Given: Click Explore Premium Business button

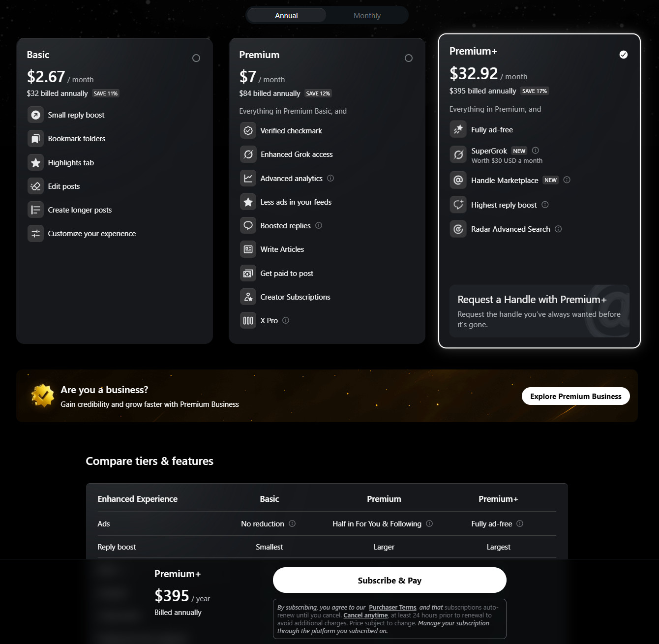Looking at the screenshot, I should click(575, 397).
